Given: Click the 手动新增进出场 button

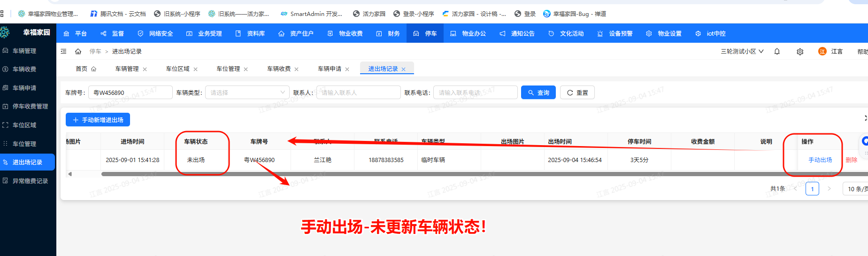Looking at the screenshot, I should tap(98, 120).
